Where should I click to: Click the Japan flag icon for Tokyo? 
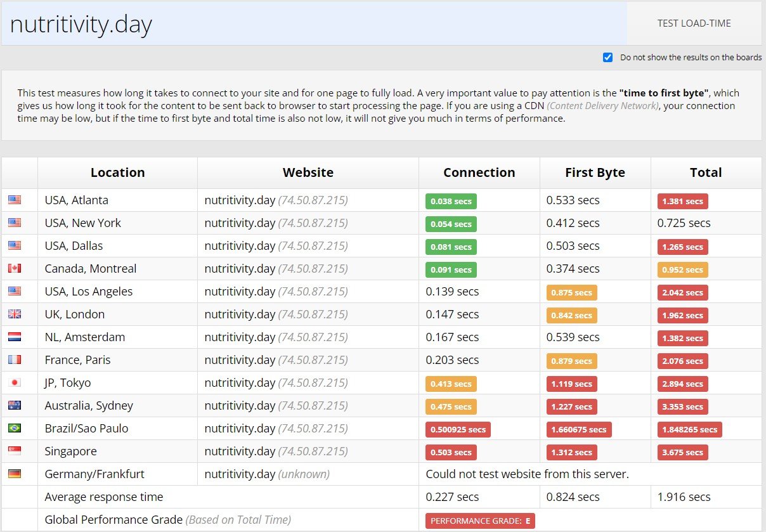tap(15, 383)
